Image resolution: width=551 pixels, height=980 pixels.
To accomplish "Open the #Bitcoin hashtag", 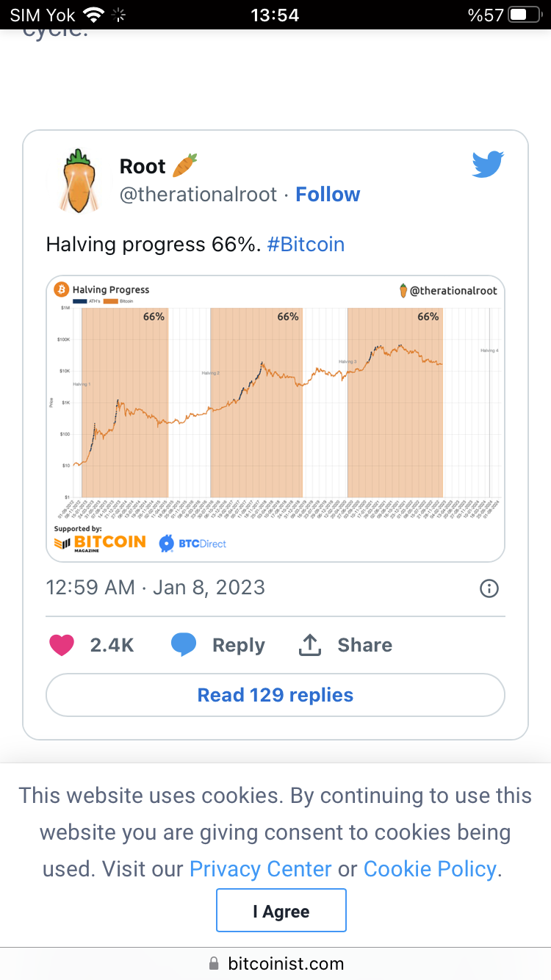I will tap(306, 244).
